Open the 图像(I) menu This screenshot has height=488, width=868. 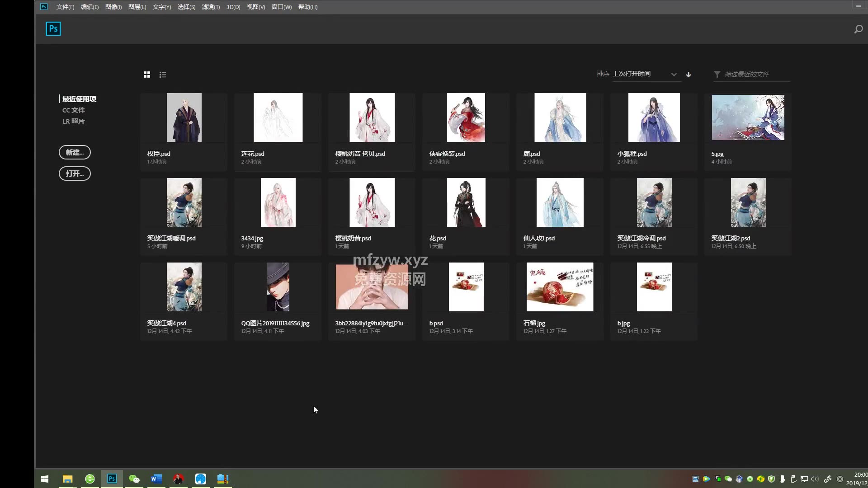click(x=113, y=7)
